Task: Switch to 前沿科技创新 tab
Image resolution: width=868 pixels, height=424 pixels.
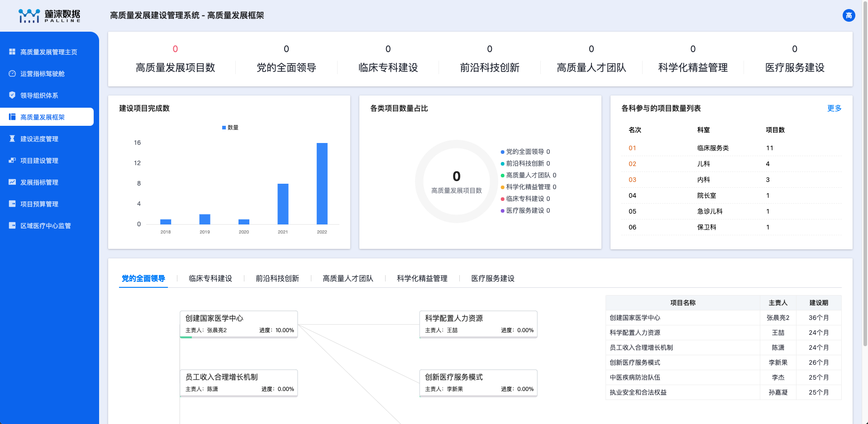Action: tap(277, 278)
